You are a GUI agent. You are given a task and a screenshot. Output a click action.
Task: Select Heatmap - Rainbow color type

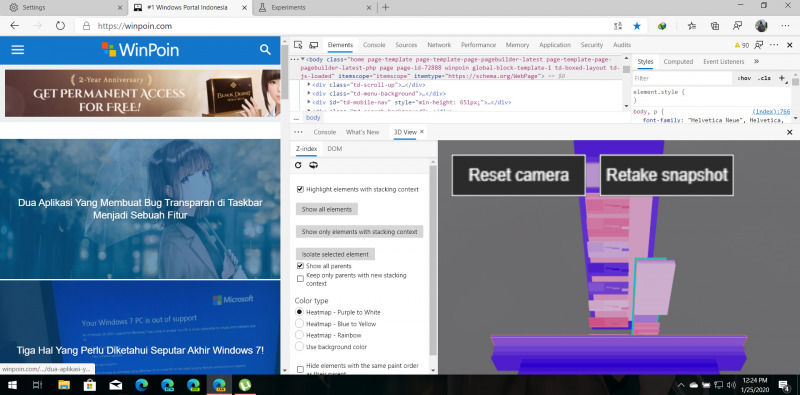299,335
